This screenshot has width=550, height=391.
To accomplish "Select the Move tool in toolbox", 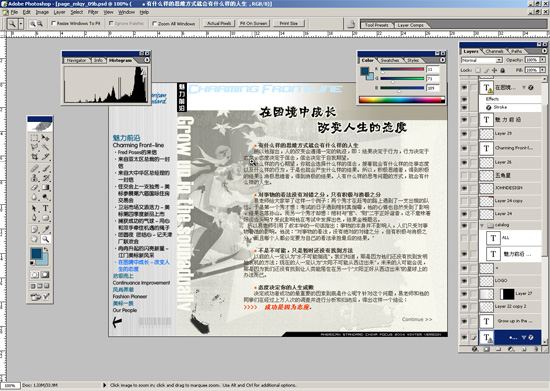I will point(46,138).
